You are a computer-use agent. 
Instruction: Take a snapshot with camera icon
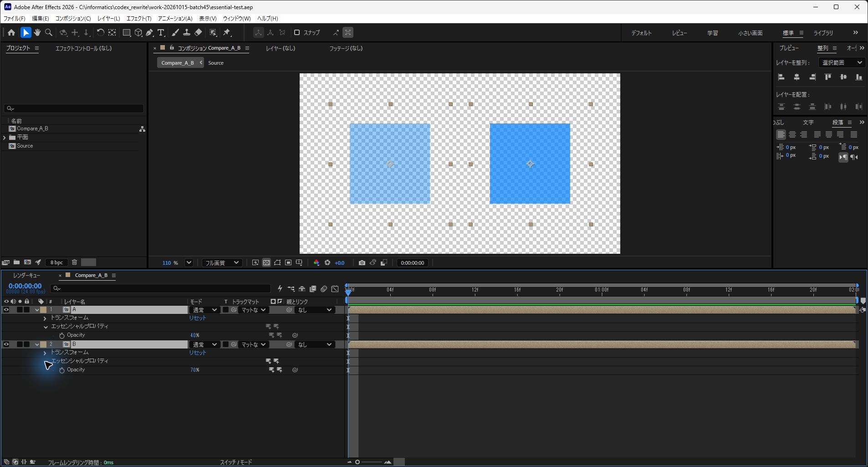tap(362, 263)
